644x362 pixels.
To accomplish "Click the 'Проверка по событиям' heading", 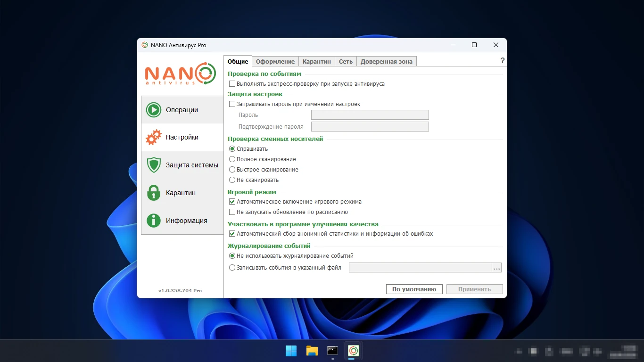I will click(264, 74).
